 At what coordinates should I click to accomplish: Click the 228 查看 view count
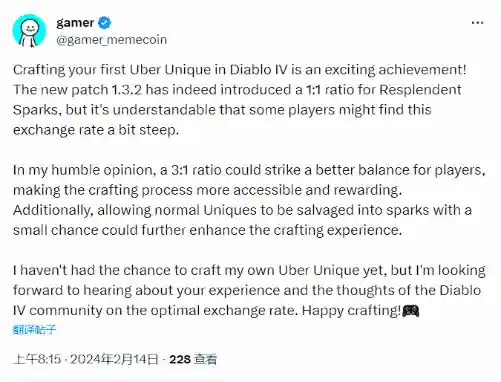click(193, 359)
